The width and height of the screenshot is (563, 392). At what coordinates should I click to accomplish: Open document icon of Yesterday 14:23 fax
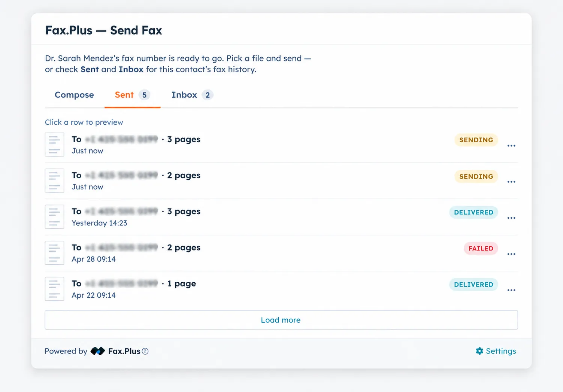(54, 217)
